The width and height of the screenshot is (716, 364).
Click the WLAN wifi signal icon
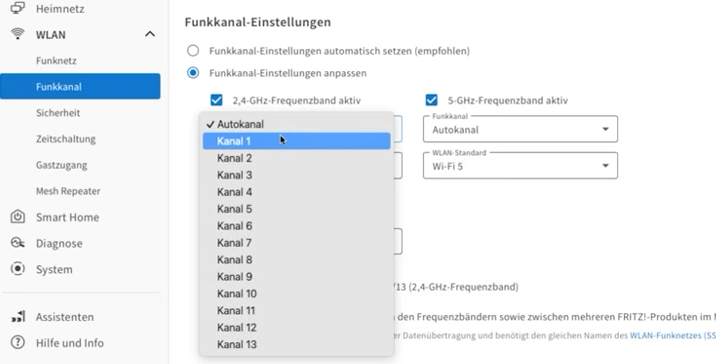(17, 34)
